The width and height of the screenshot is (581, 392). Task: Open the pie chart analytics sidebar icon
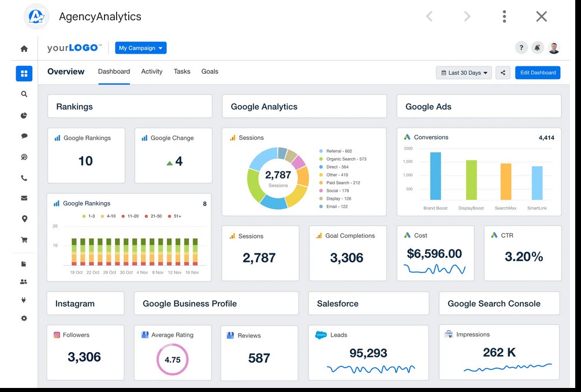coord(24,115)
